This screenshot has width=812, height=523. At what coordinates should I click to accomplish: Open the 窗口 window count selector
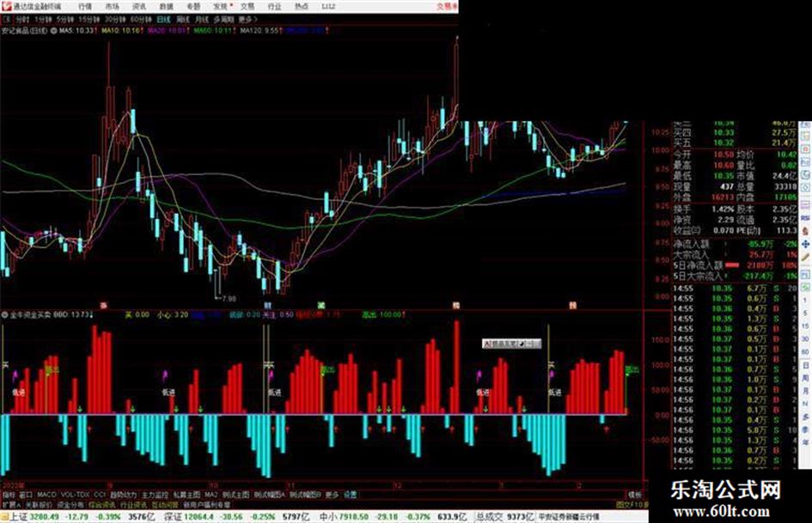[x=26, y=495]
